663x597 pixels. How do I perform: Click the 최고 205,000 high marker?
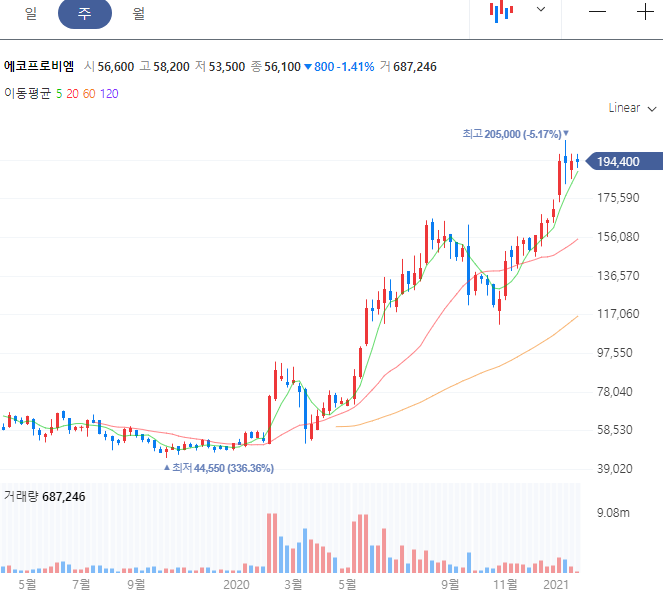[515, 134]
